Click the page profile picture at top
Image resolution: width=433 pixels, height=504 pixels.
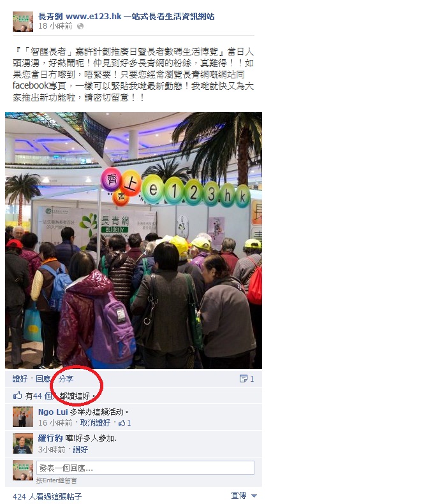pos(23,22)
